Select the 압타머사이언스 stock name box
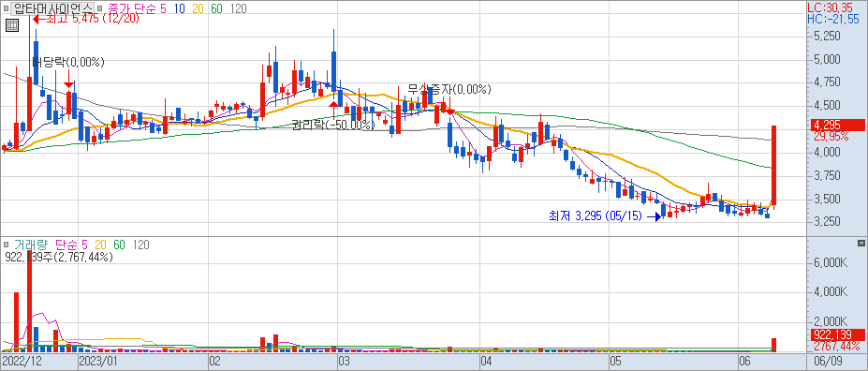868x371 pixels. [53, 8]
